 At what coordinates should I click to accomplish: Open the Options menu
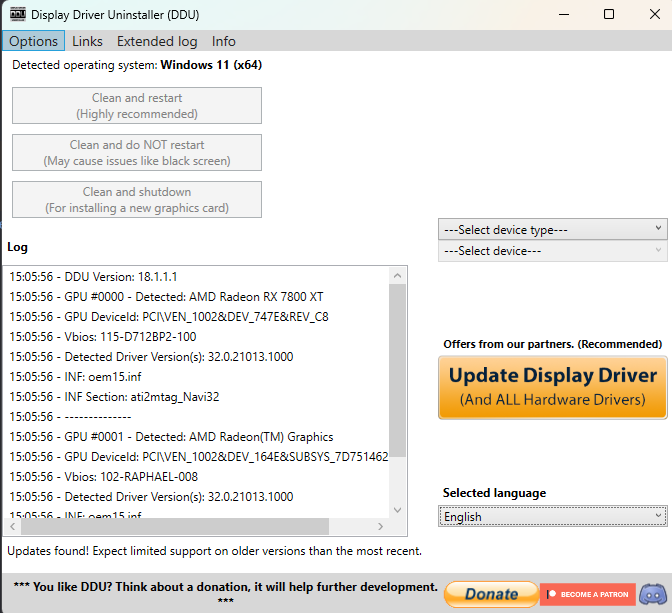tap(33, 41)
